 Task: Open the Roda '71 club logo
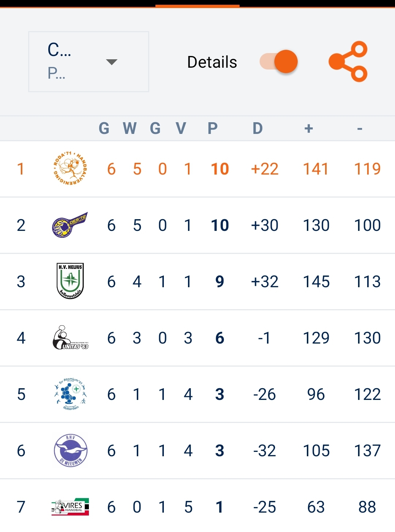[70, 168]
